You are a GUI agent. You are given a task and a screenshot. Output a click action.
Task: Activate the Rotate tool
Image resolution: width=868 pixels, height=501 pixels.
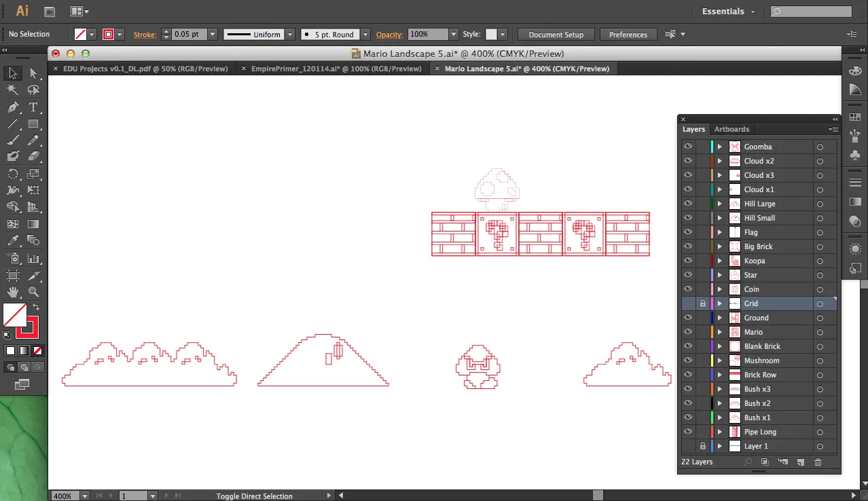tap(13, 174)
